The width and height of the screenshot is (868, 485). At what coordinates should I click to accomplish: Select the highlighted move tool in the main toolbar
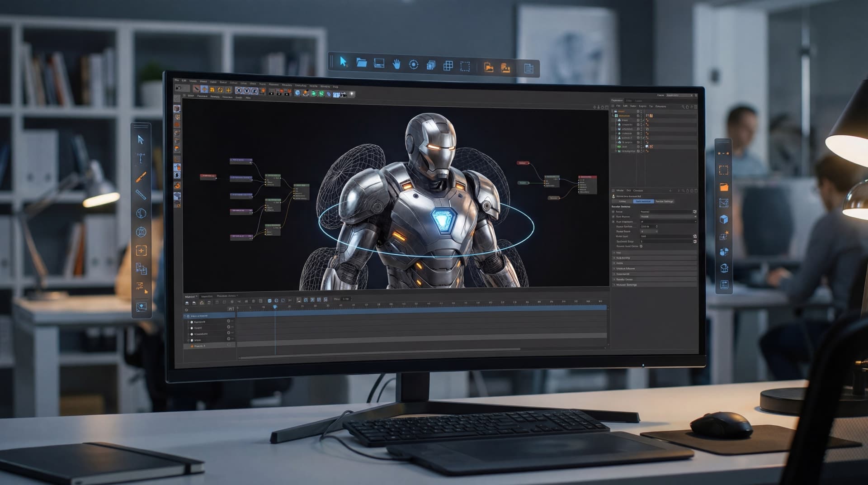tap(204, 90)
